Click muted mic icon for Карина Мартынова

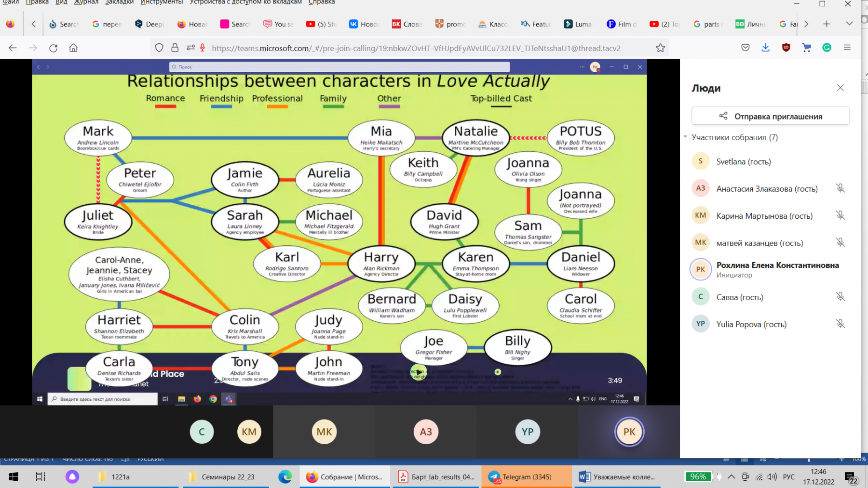[x=840, y=215]
